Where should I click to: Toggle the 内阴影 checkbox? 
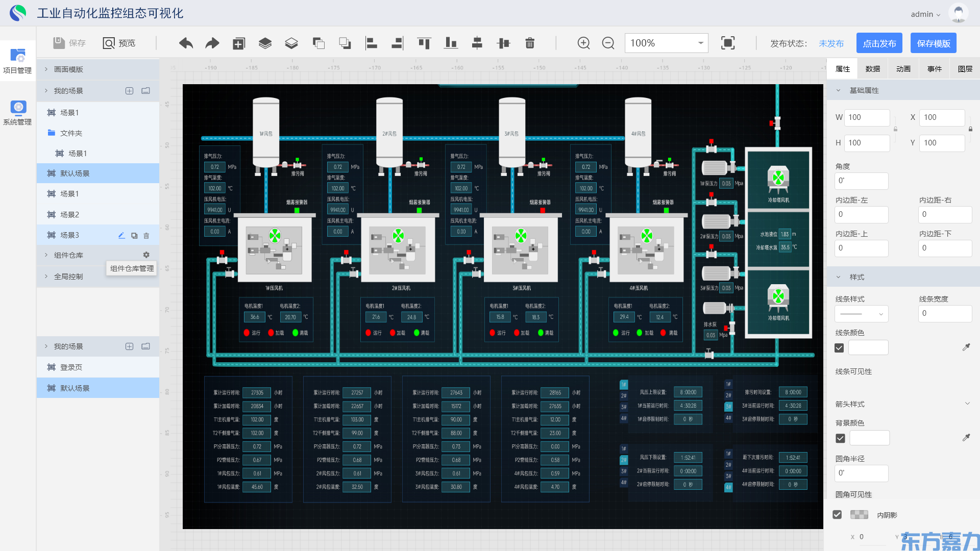(x=837, y=515)
